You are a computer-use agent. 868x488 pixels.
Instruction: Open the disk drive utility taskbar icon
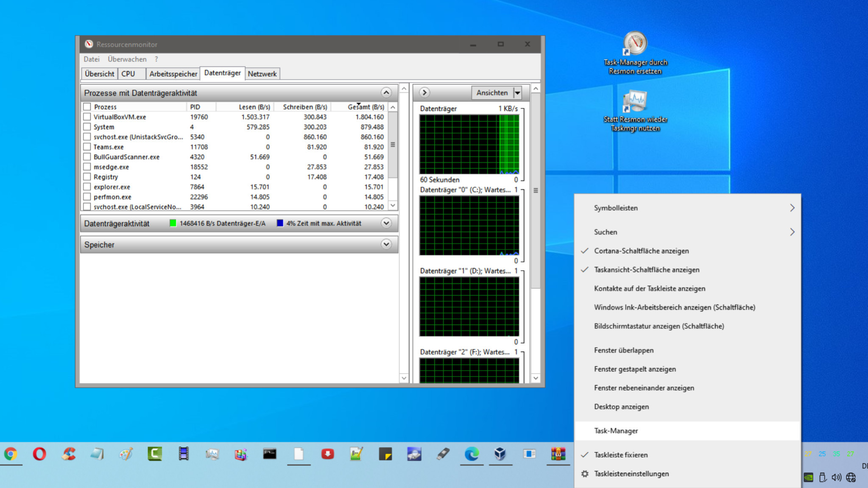click(414, 454)
